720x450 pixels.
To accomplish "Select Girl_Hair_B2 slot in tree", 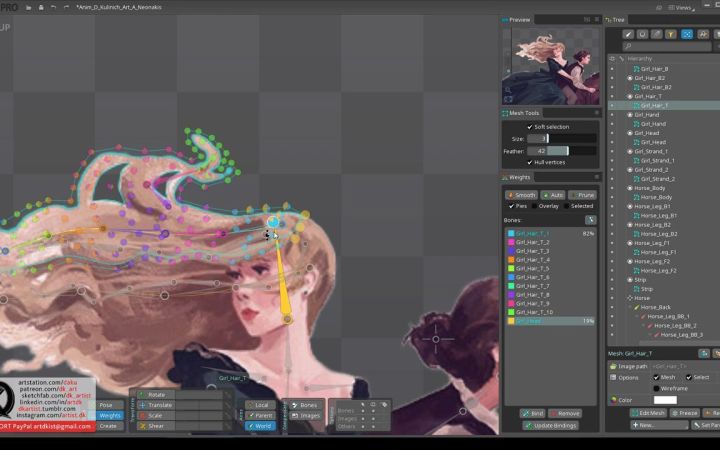I will pyautogui.click(x=649, y=78).
